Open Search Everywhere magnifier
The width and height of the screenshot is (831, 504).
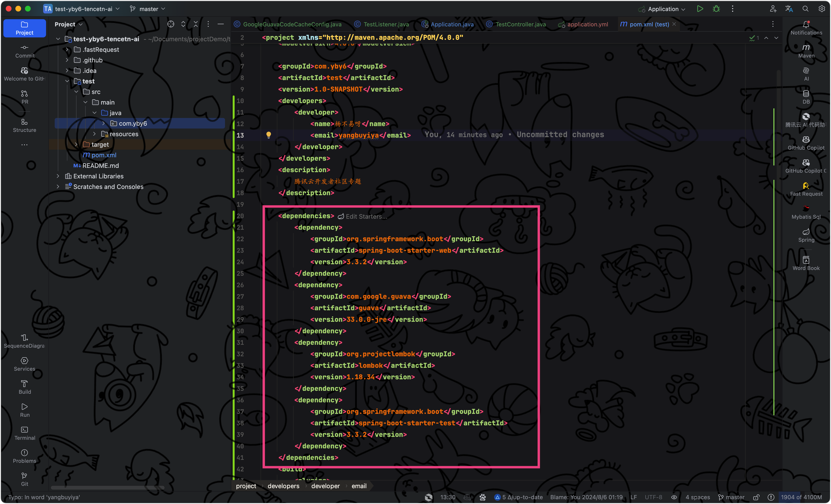point(805,9)
